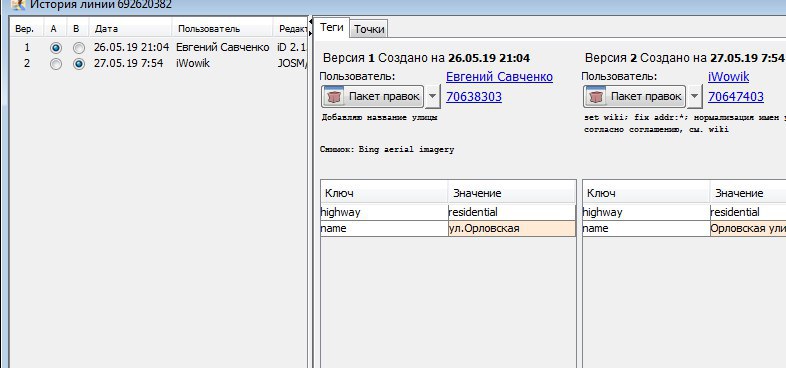Viewport: 786px width, 368px height.
Task: Sort by the Вер. column header
Action: 25,29
